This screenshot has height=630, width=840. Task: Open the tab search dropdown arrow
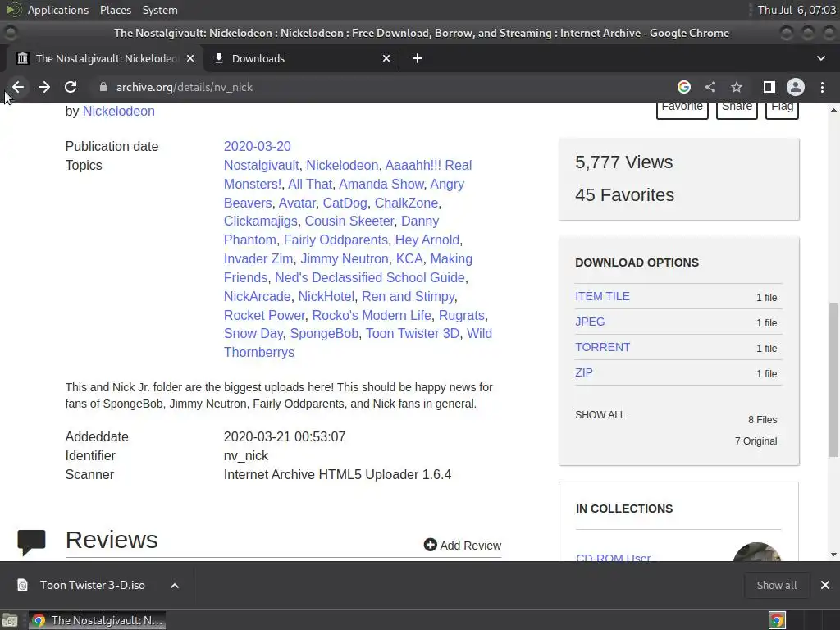(x=821, y=58)
